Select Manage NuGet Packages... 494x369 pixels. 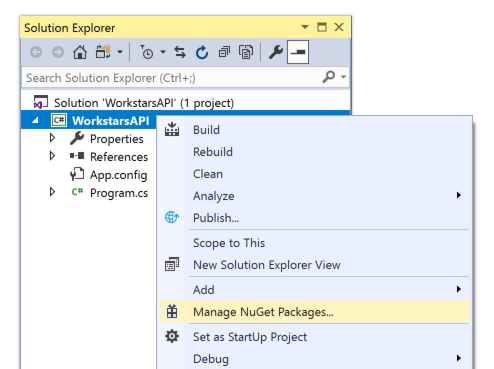pos(315,312)
